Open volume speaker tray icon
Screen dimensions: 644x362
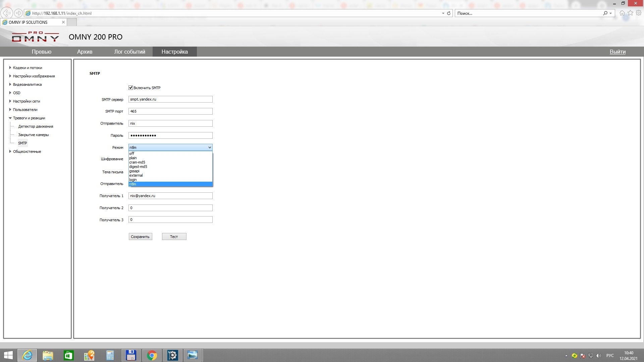click(x=599, y=356)
